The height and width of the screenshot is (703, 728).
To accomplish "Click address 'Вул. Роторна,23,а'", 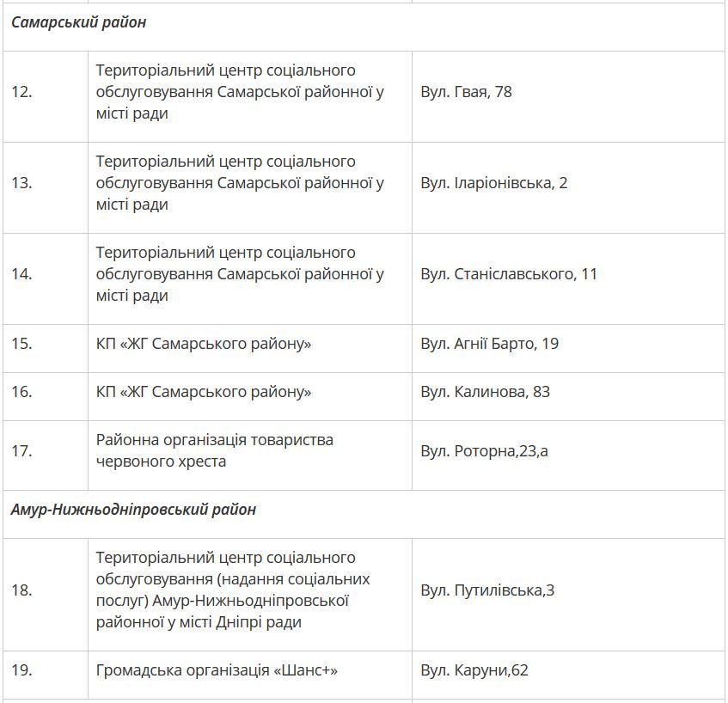I will pyautogui.click(x=484, y=450).
